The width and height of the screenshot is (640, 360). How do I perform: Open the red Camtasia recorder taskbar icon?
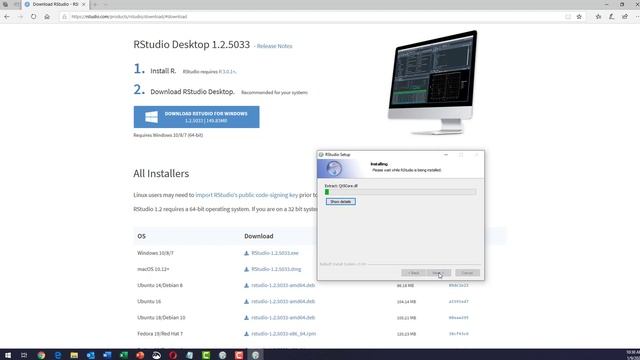click(x=239, y=355)
